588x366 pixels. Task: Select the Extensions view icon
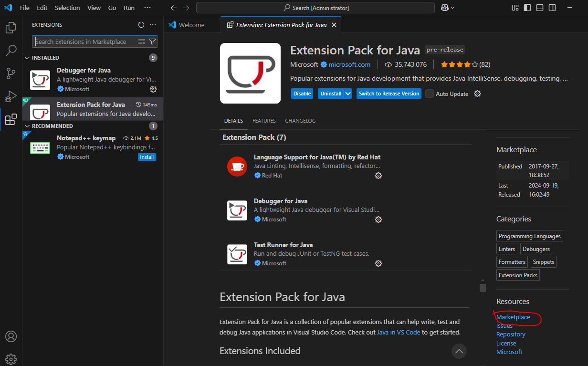pos(11,119)
